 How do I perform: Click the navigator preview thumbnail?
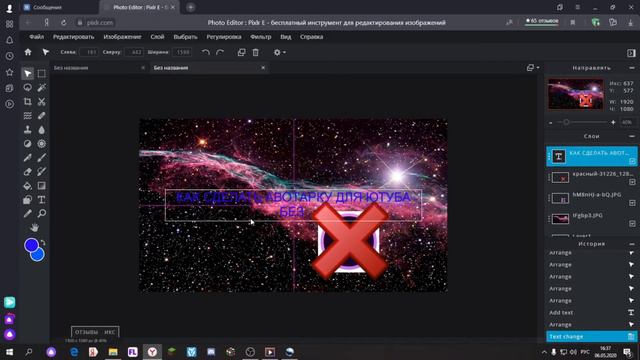(x=576, y=94)
